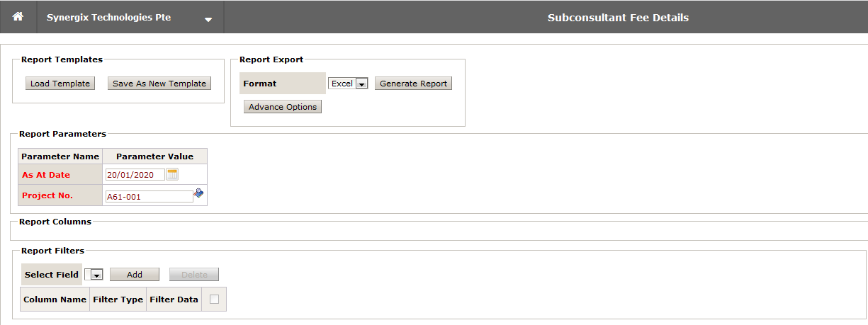Focus the As At Date text field
The width and height of the screenshot is (868, 325).
[135, 175]
